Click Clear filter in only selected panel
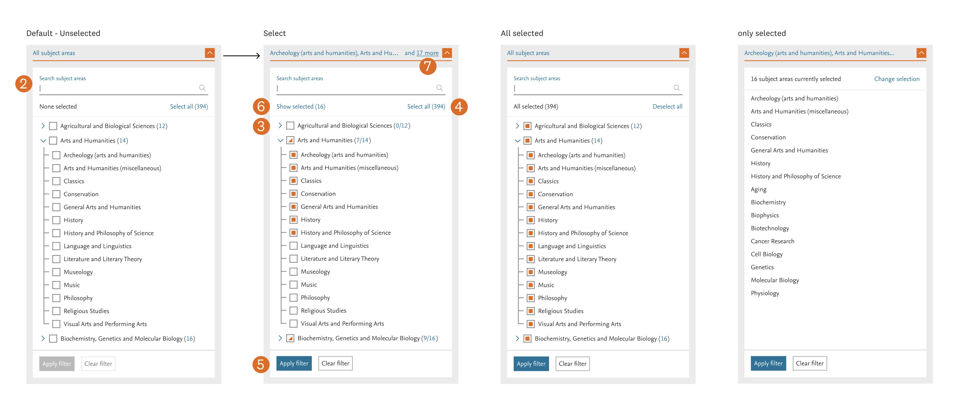The image size is (980, 420). click(810, 363)
